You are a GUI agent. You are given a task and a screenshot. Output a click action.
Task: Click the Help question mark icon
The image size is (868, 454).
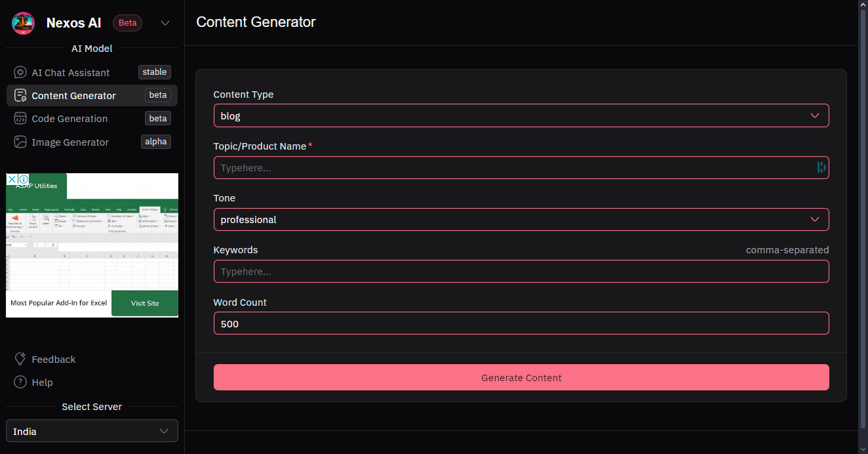[20, 382]
